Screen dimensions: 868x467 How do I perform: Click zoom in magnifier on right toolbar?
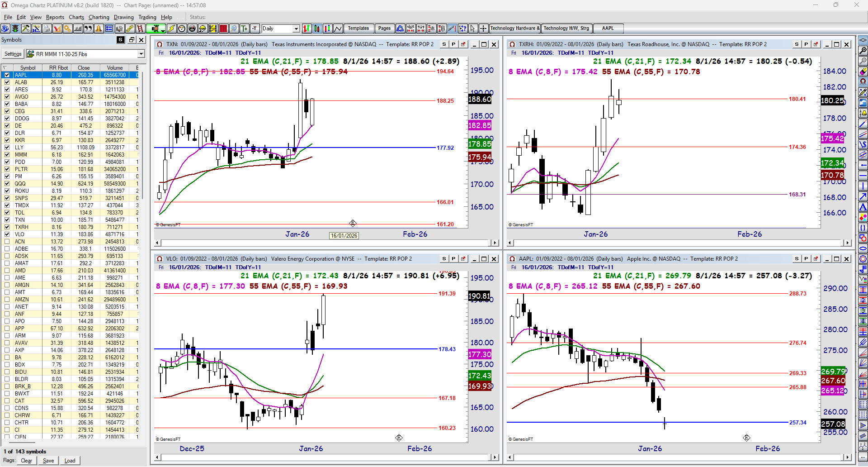coord(863,51)
